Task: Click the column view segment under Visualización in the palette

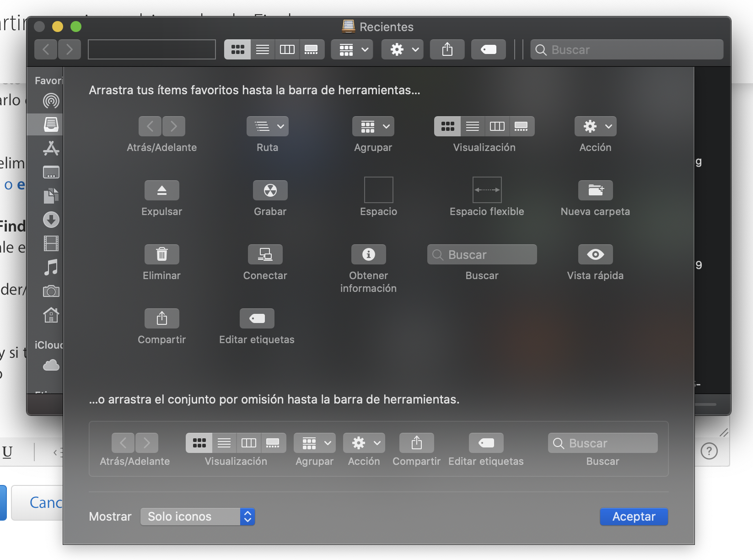Action: click(497, 126)
